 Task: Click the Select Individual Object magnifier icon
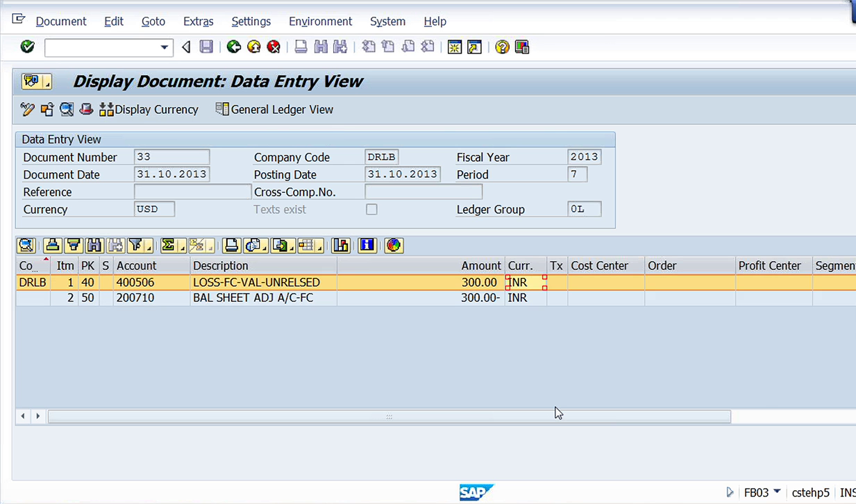tap(67, 109)
